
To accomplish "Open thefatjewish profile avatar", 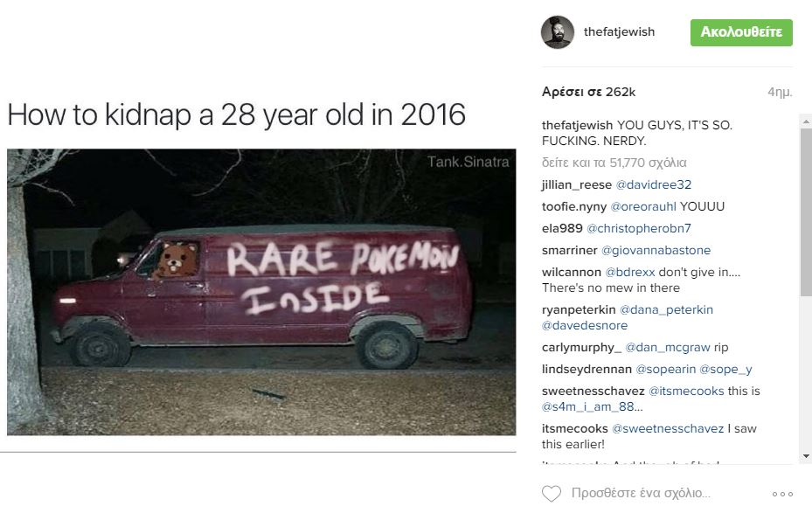I will tap(558, 32).
